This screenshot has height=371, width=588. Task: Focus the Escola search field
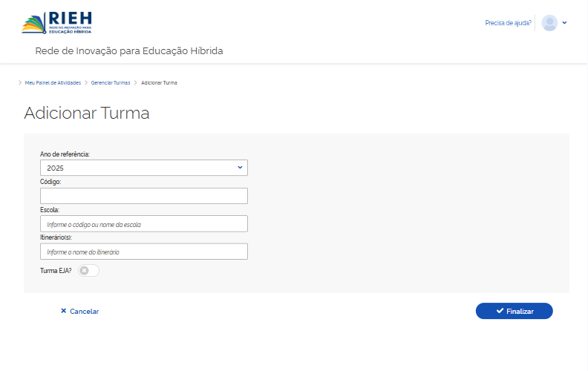coord(144,224)
